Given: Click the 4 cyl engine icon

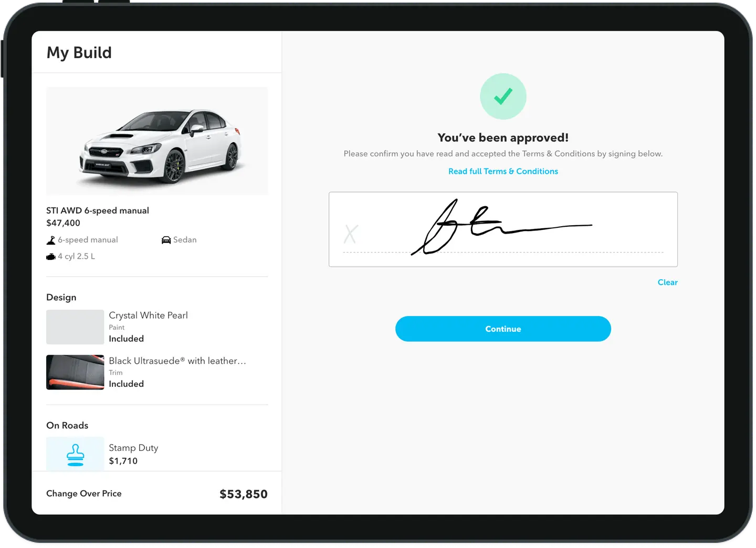Looking at the screenshot, I should pos(51,257).
